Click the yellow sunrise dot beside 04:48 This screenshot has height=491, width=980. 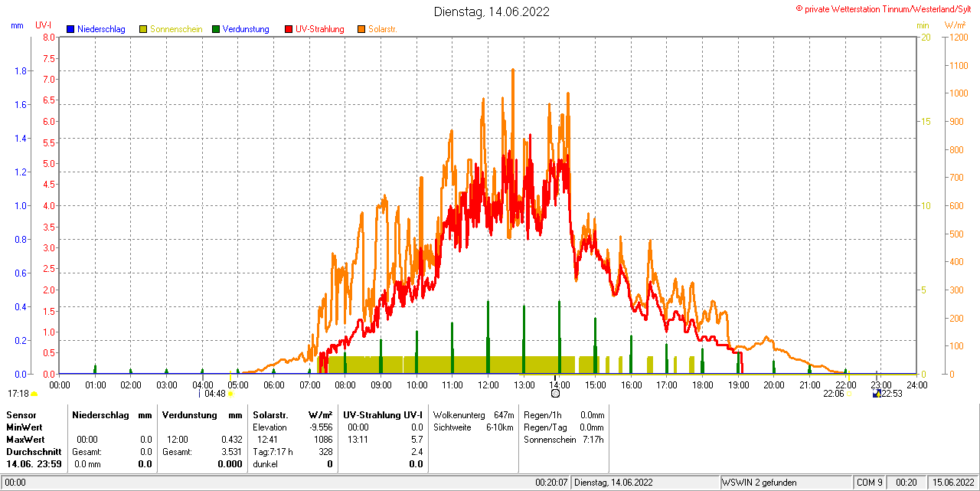click(x=230, y=394)
